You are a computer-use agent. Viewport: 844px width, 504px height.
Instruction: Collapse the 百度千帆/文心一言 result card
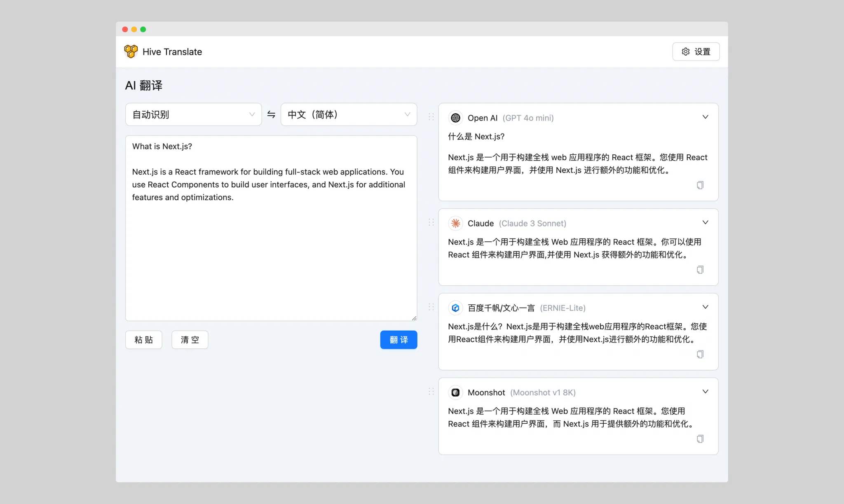pos(705,307)
